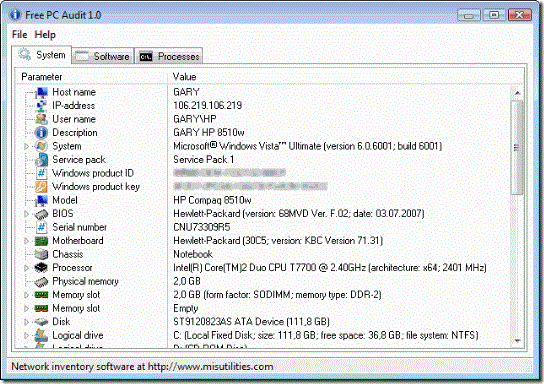Viewport: 544px width, 384px height.
Task: Click the Parameter column header
Action: [91, 77]
